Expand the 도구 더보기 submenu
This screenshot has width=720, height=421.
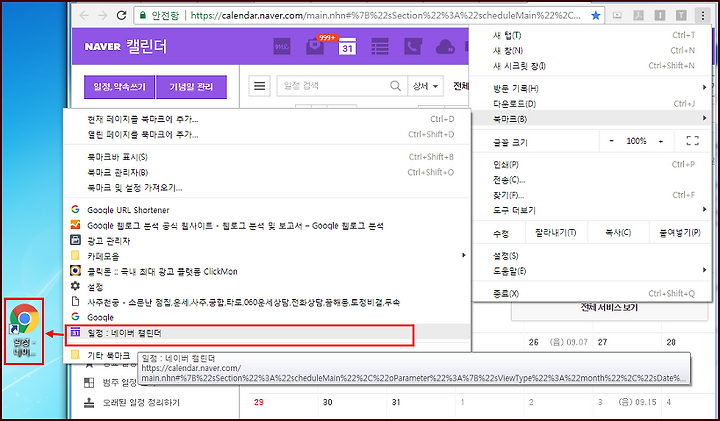click(591, 210)
